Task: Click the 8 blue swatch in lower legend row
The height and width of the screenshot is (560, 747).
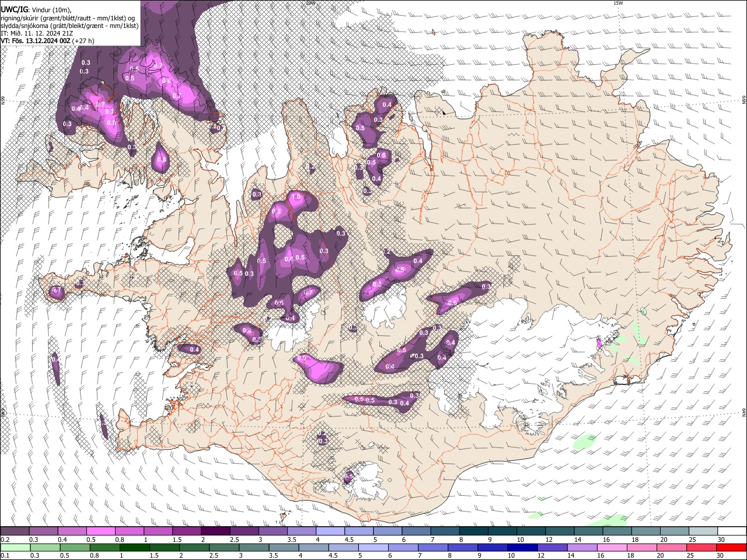Action: [463, 547]
